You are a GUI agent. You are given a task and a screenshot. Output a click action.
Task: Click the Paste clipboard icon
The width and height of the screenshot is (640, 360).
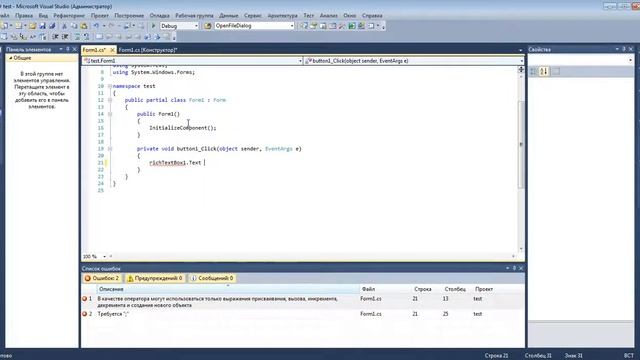point(84,26)
